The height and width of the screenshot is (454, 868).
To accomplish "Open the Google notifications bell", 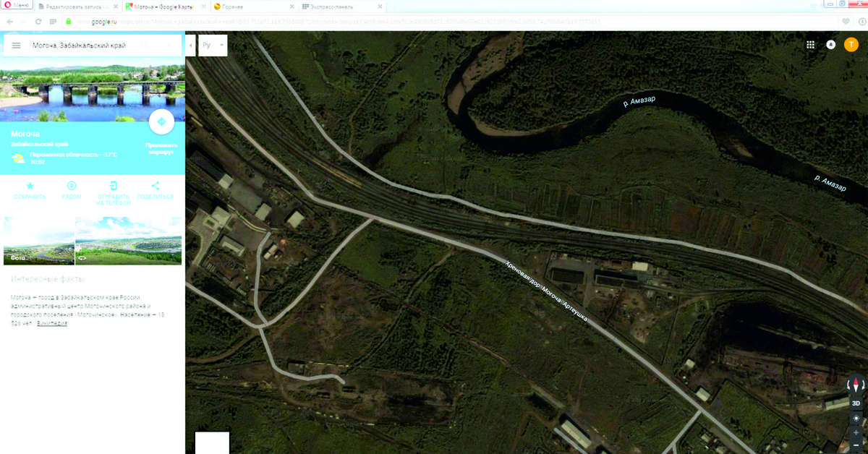I will point(830,45).
